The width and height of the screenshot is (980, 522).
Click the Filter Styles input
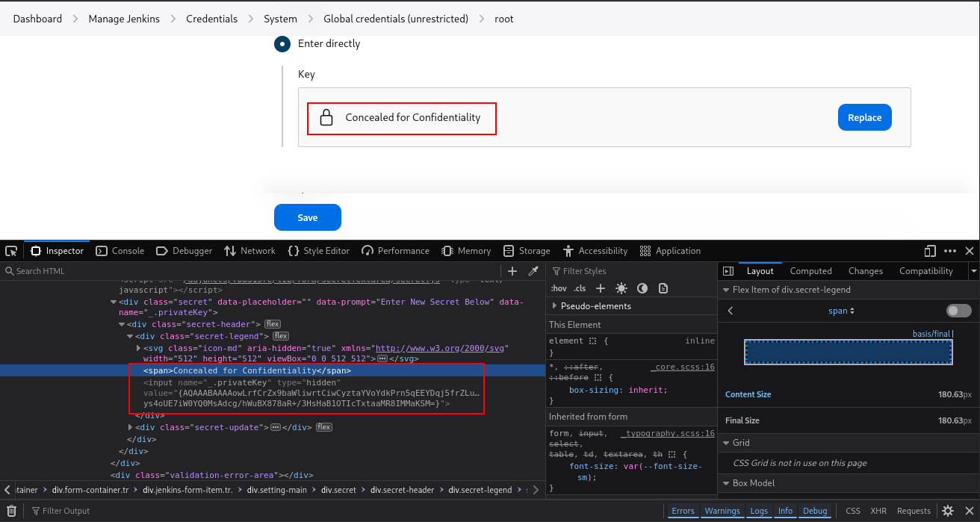click(x=631, y=271)
